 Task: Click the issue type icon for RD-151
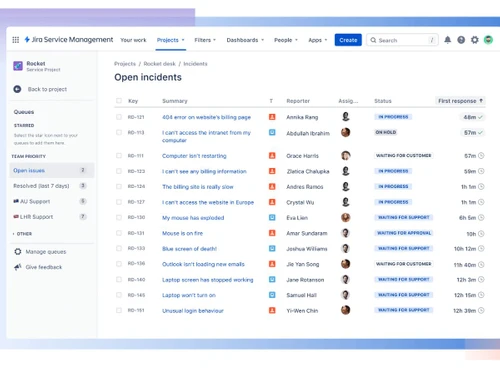pos(272,310)
